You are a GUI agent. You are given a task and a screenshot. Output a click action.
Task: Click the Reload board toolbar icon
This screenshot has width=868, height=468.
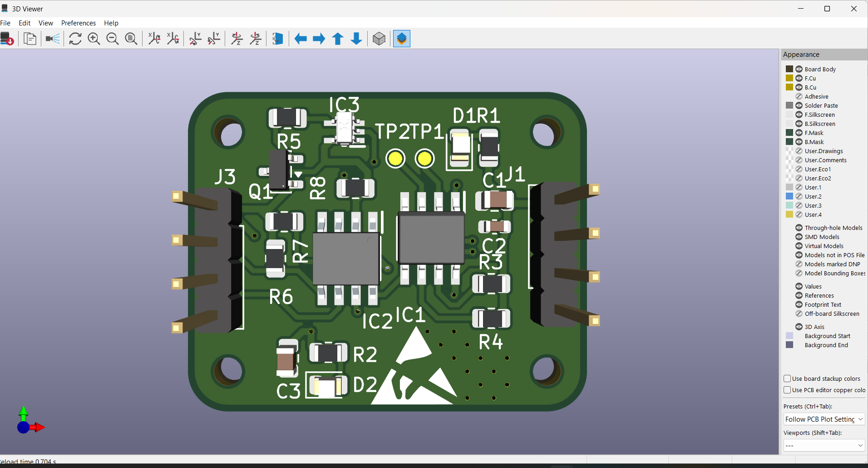[7, 39]
